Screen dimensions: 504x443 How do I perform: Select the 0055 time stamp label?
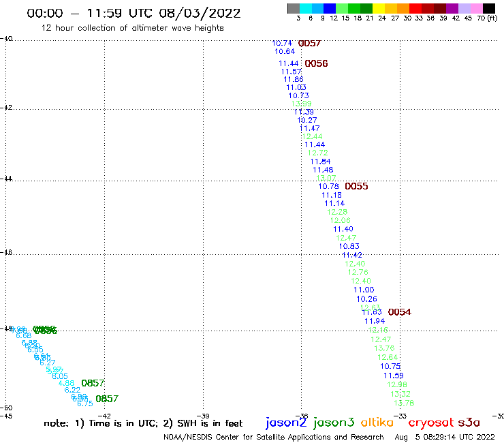356,186
